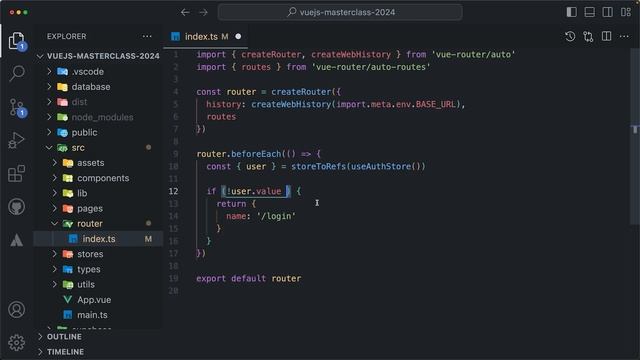Click 'vue-router/auto-routes' import string
The height and width of the screenshot is (360, 640).
click(x=371, y=67)
